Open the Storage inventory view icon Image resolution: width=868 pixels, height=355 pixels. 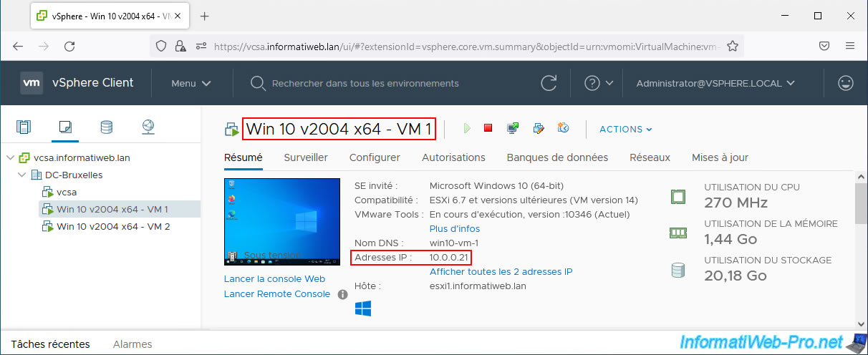[107, 128]
